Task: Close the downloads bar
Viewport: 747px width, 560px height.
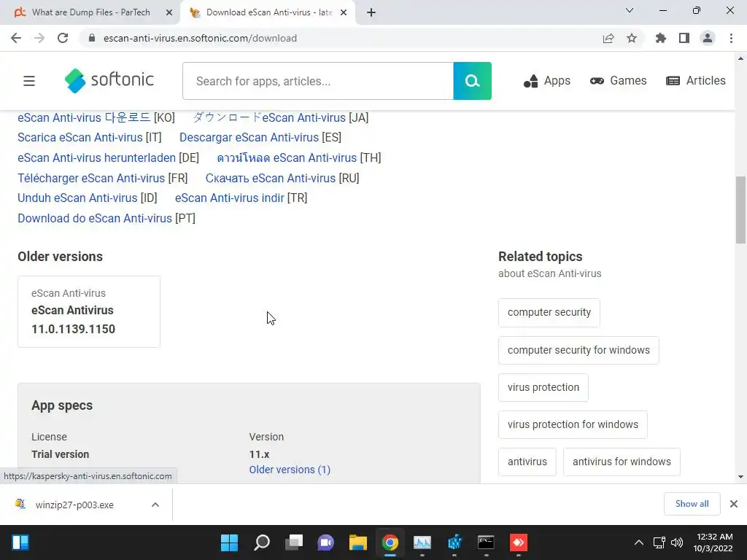Action: [734, 504]
